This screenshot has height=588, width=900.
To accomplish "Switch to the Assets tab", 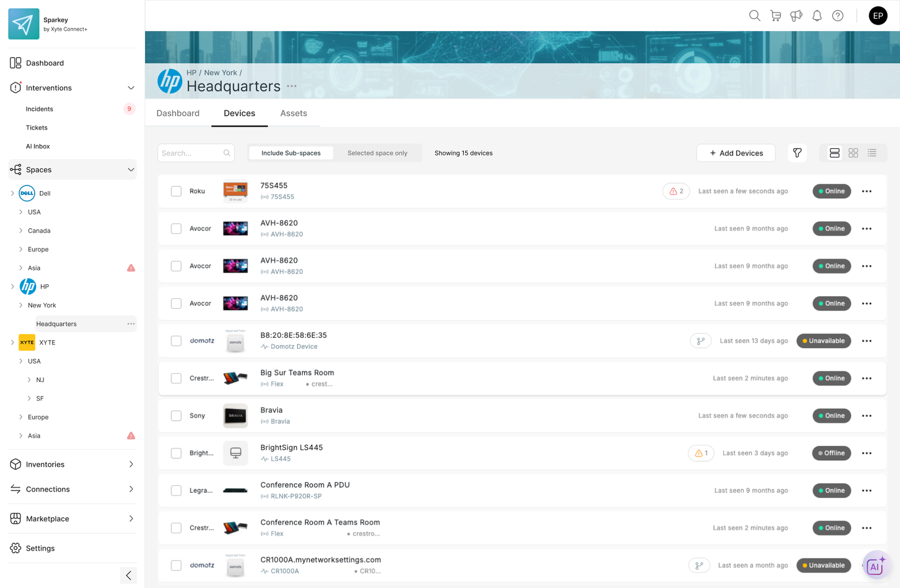I will (294, 114).
